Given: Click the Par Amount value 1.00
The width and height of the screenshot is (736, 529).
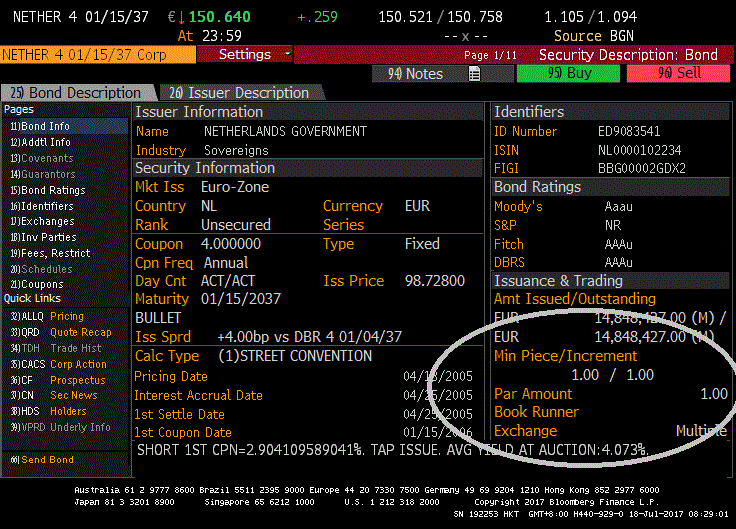Looking at the screenshot, I should click(x=714, y=393).
